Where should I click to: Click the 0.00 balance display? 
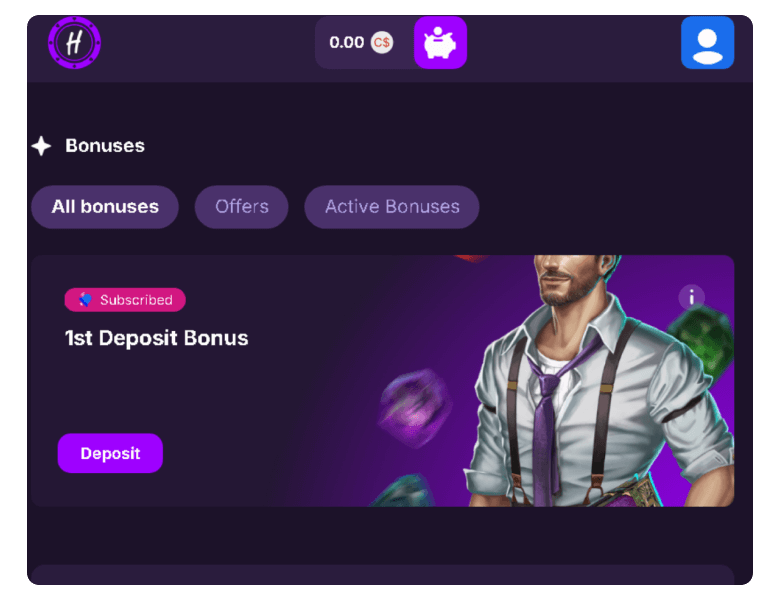coord(347,43)
